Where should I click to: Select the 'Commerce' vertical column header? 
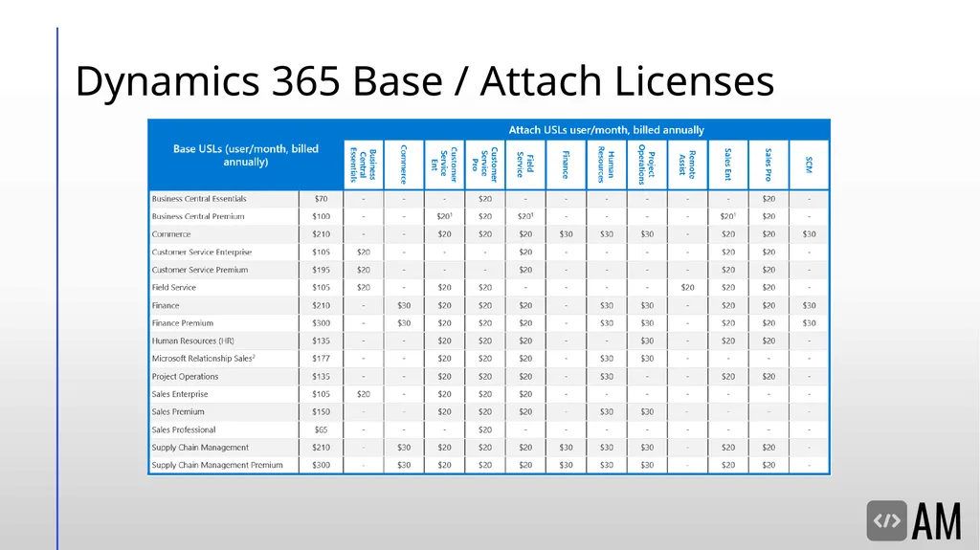pyautogui.click(x=404, y=165)
